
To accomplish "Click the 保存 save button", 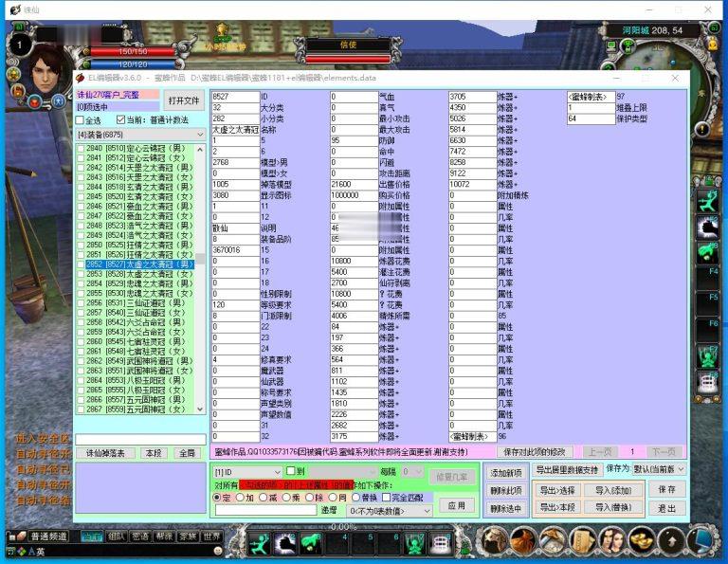I will (666, 489).
